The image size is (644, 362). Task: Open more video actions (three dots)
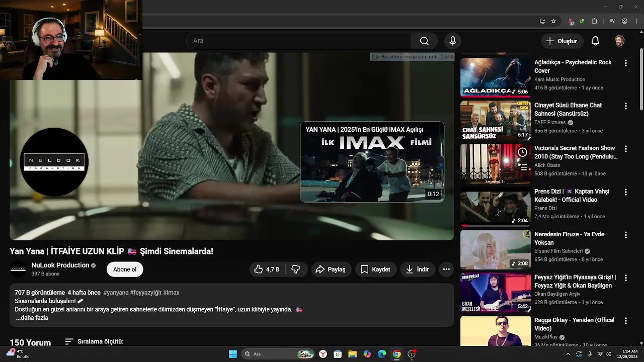(446, 269)
